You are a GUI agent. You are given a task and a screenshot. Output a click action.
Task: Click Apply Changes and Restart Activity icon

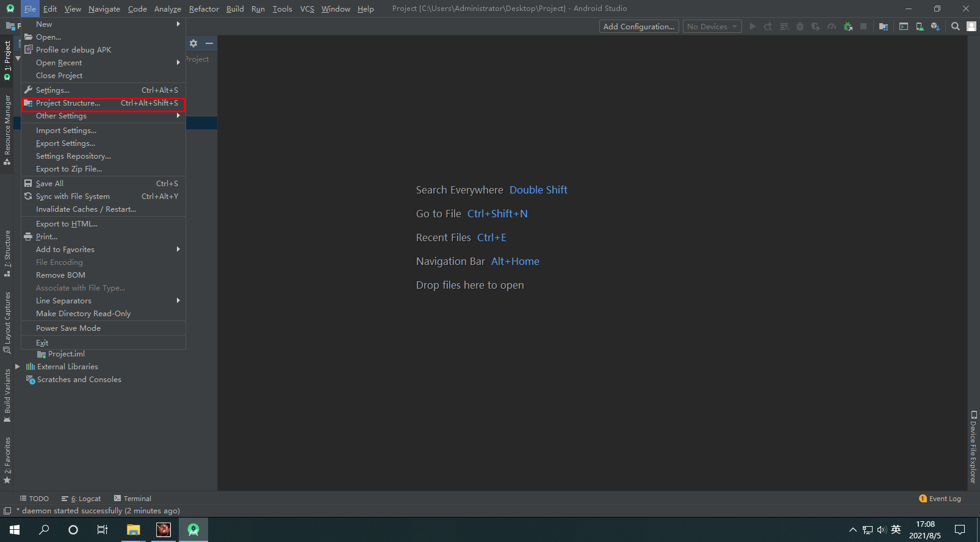768,26
